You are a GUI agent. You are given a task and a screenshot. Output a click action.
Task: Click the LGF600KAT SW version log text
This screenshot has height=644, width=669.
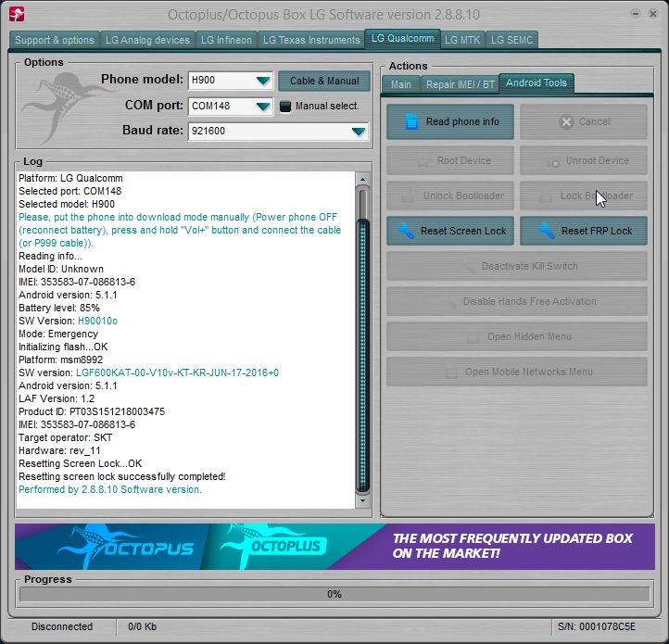[178, 373]
